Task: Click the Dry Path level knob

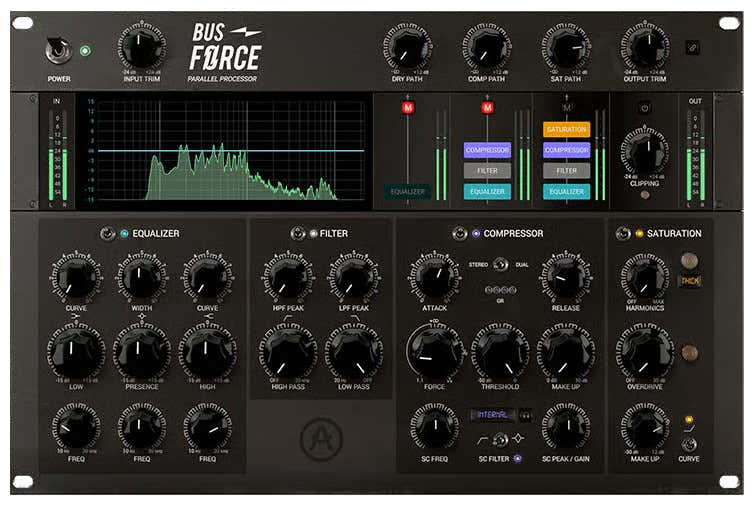Action: point(407,48)
